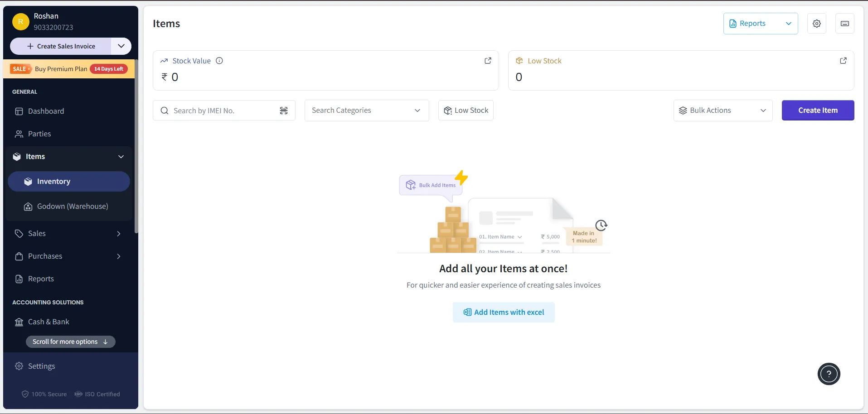Click the barcode scanner icon in search
The image size is (868, 414).
point(284,111)
